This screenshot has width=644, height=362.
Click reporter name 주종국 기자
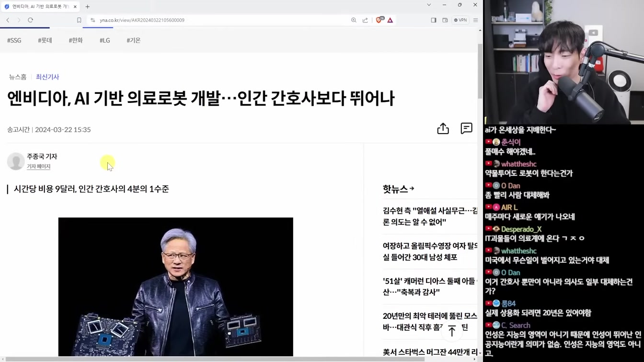[42, 156]
